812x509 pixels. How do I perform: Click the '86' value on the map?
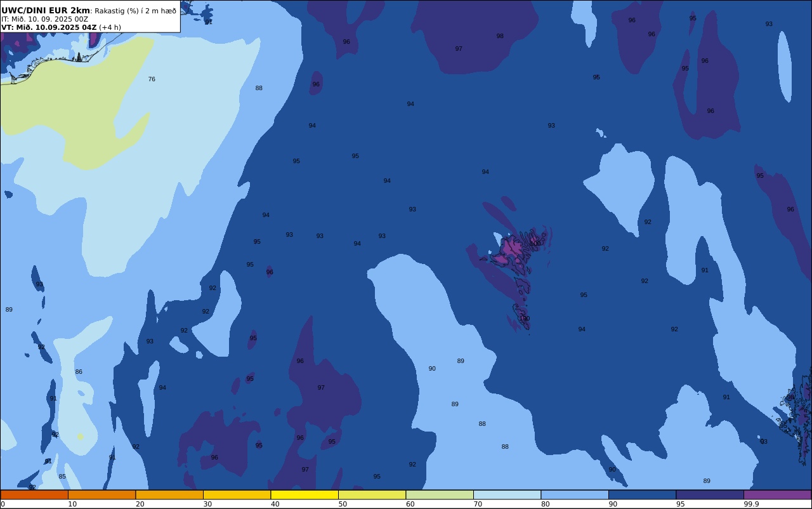point(79,372)
